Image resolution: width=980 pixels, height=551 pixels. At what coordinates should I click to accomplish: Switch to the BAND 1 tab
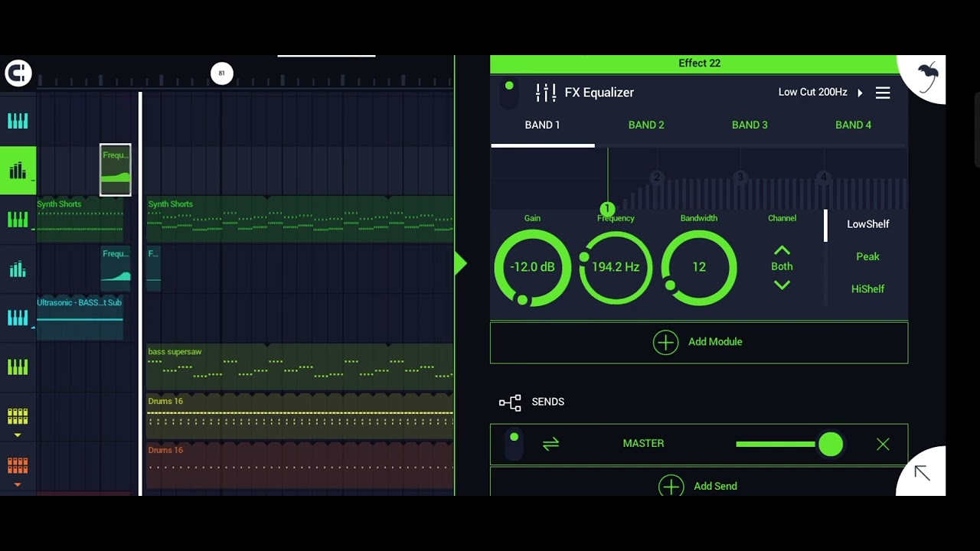[542, 125]
